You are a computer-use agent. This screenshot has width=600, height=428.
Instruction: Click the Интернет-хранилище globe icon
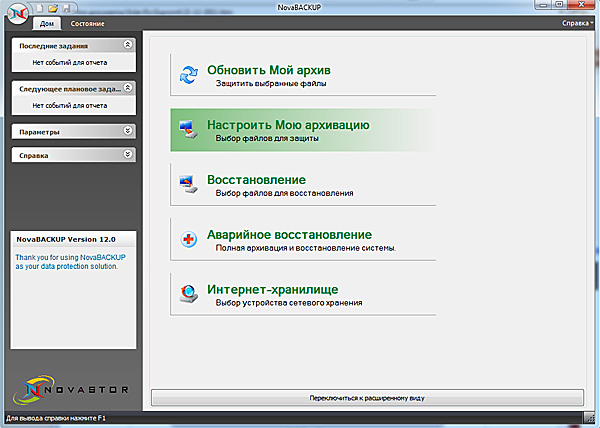click(x=188, y=293)
